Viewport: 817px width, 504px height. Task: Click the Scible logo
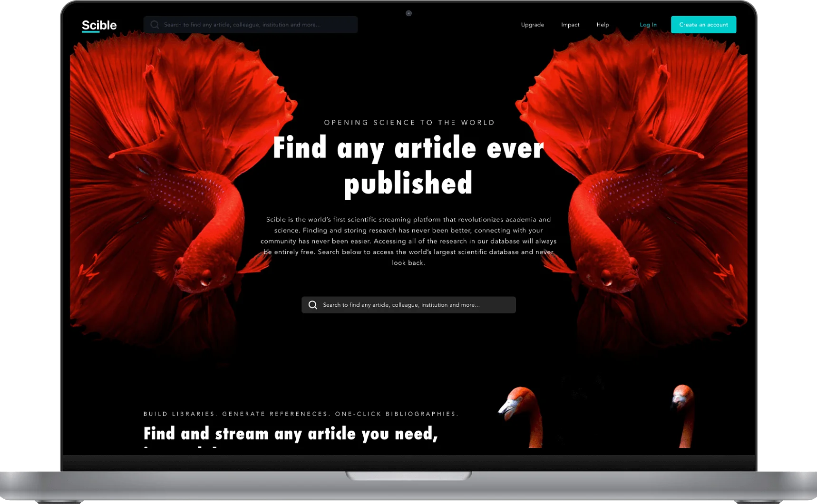pos(99,25)
